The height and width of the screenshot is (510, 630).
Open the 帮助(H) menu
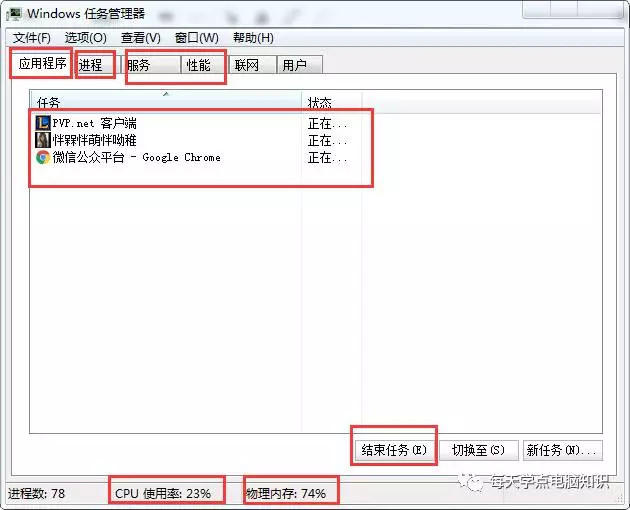pos(253,38)
